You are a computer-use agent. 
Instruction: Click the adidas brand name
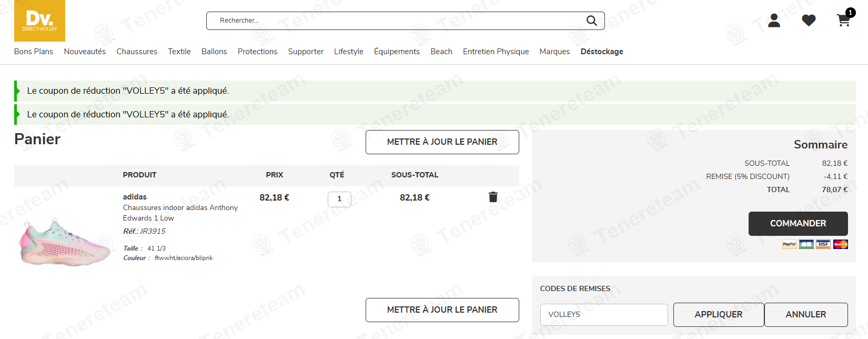click(x=135, y=197)
